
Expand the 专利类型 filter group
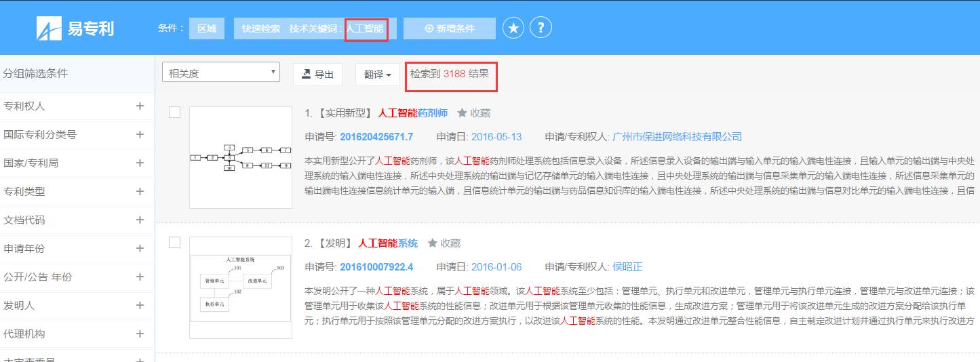[x=140, y=192]
